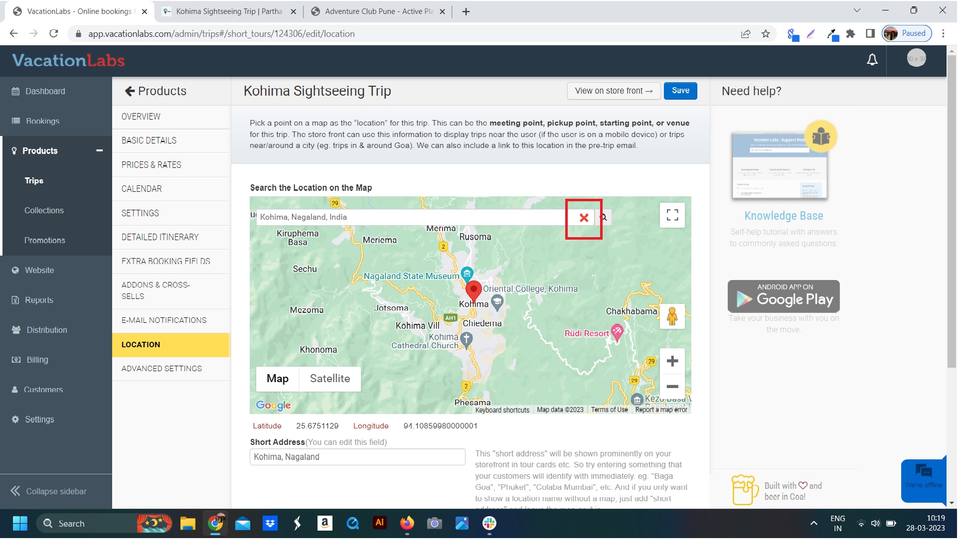Switch the map to Satellite view

click(330, 379)
